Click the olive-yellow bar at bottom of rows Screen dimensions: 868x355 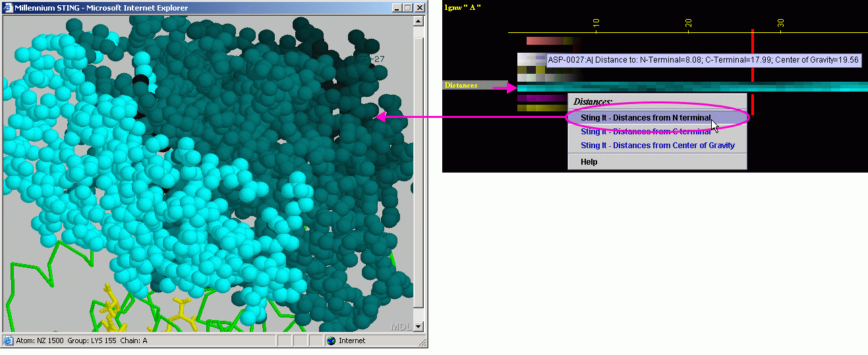[542, 108]
